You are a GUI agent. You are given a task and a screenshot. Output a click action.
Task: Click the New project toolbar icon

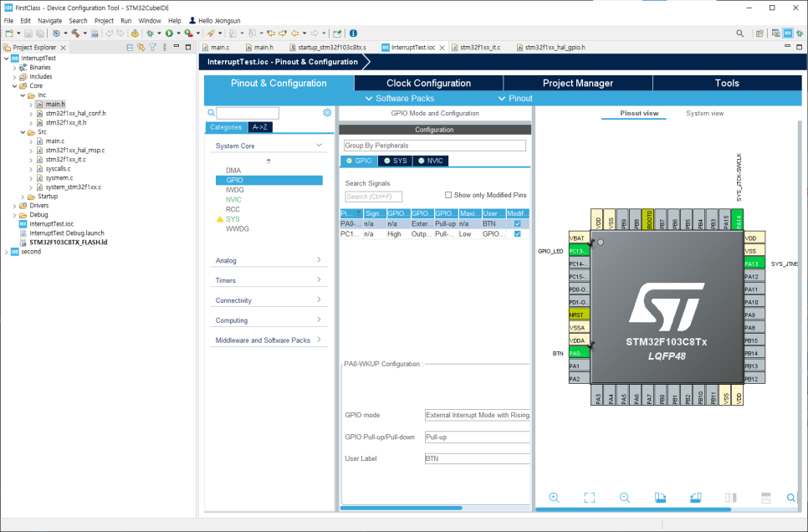point(9,33)
